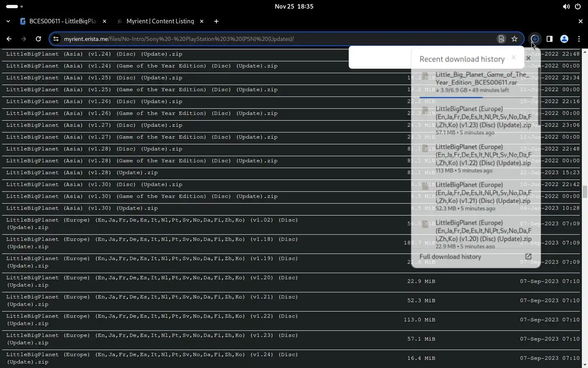Open a new browser tab
This screenshot has height=368, width=588.
point(216,21)
